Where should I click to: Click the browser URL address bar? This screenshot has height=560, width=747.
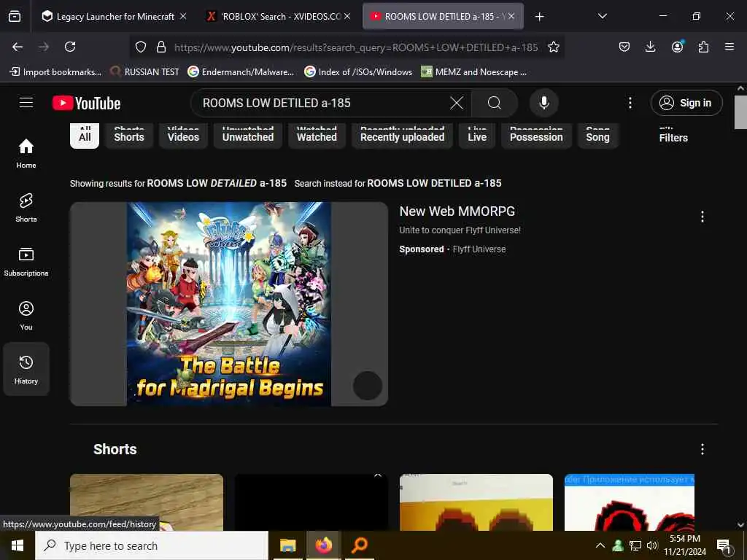click(355, 47)
